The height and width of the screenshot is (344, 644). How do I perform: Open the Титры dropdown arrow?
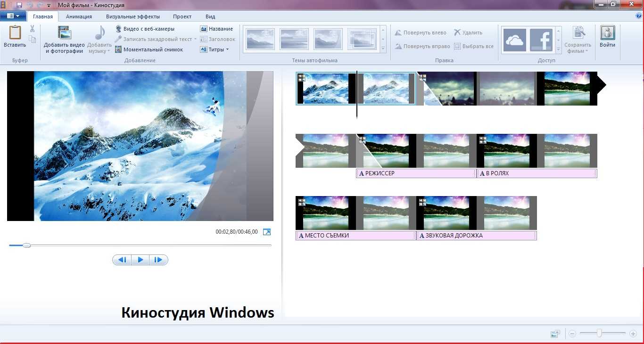pyautogui.click(x=227, y=49)
